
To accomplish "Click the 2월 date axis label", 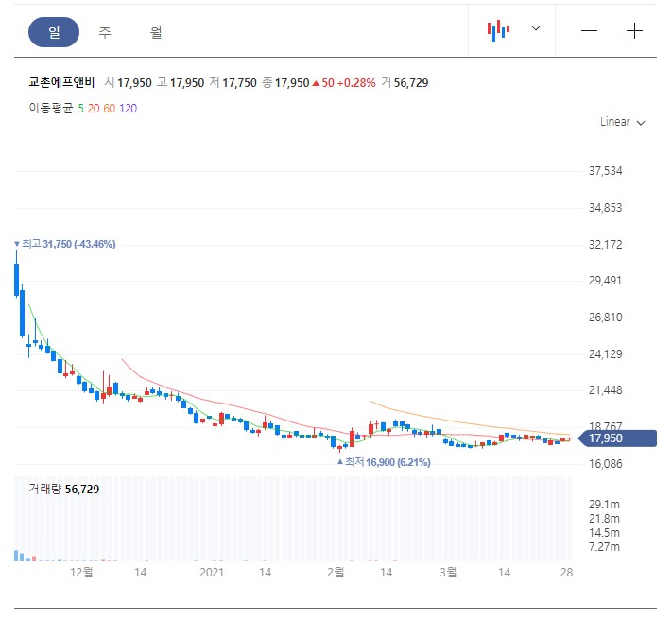I will [x=336, y=572].
